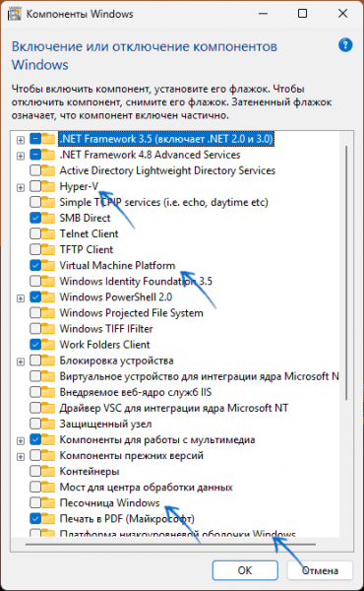The image size is (364, 591).
Task: Uncheck the Work Folders Client checkbox
Action: [35, 345]
